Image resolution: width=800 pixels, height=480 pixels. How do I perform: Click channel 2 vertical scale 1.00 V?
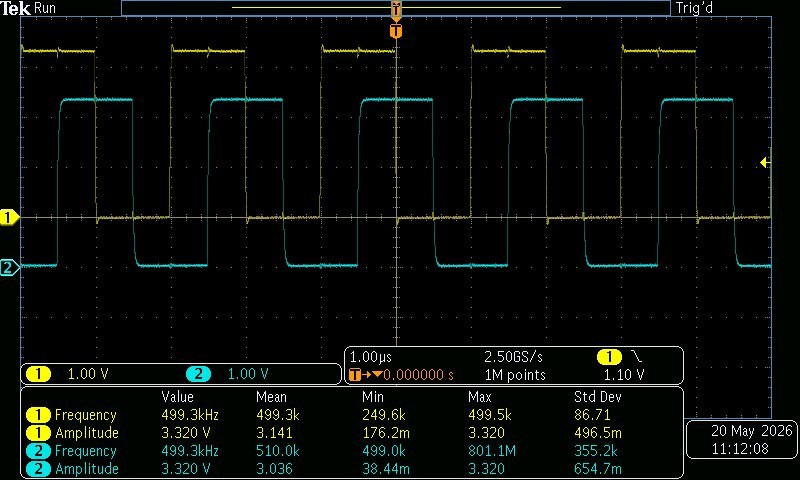click(248, 374)
